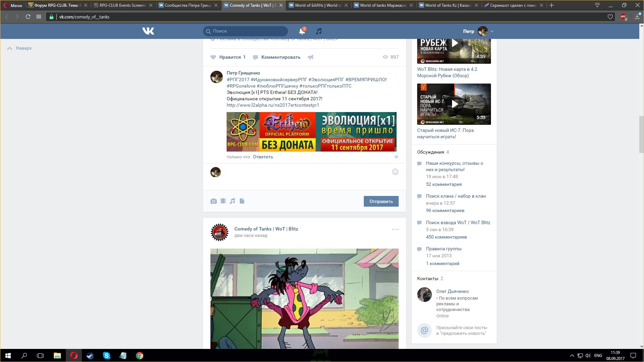
Task: Open Opera Меню
Action: [13, 5]
